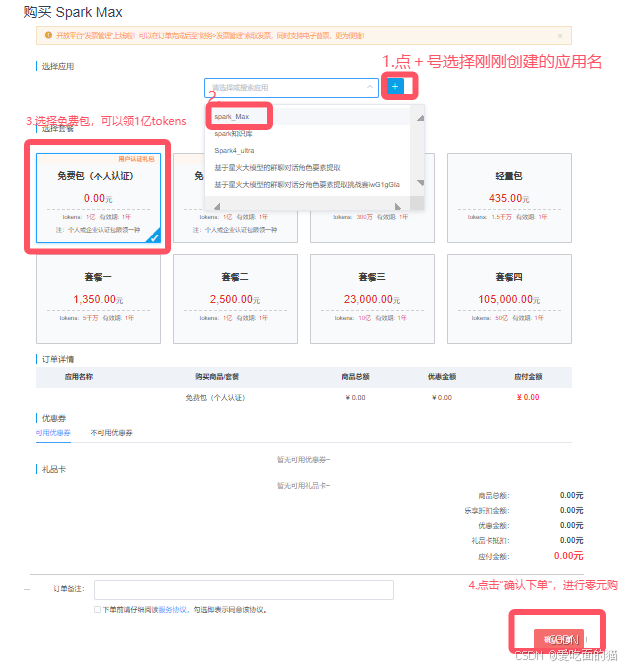Click the ¥0.00 amount payable in order table
623x667 pixels.
pyautogui.click(x=528, y=397)
